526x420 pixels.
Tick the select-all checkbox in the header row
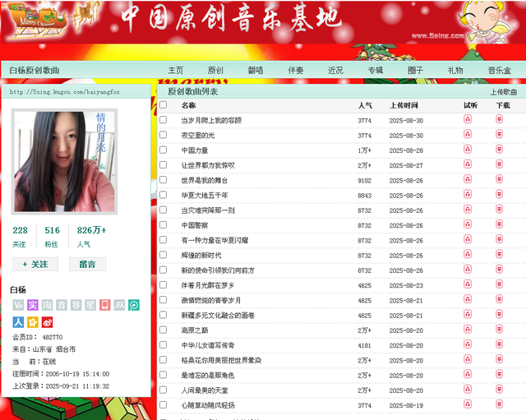tap(164, 104)
